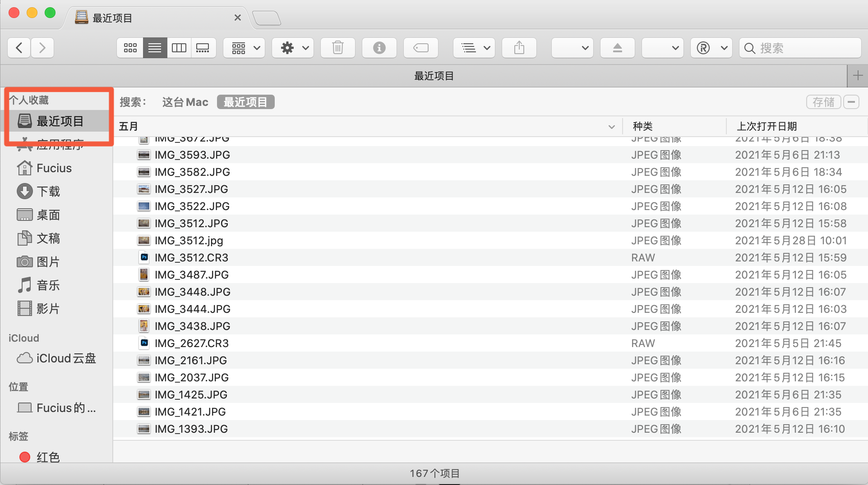The height and width of the screenshot is (485, 868).
Task: Select file IMG_2037.JPG
Action: (x=490, y=378)
